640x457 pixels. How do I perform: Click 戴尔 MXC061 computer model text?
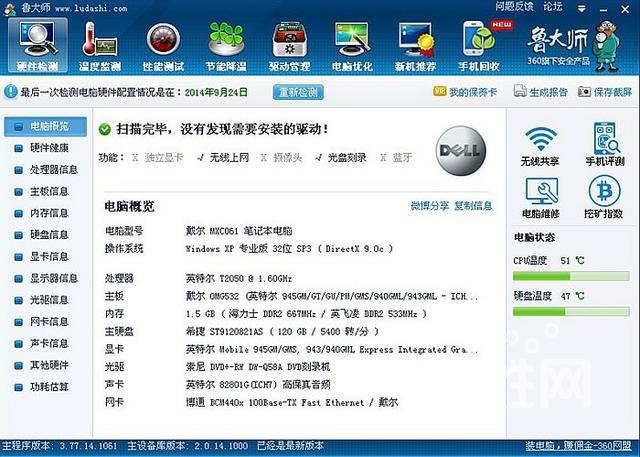239,231
